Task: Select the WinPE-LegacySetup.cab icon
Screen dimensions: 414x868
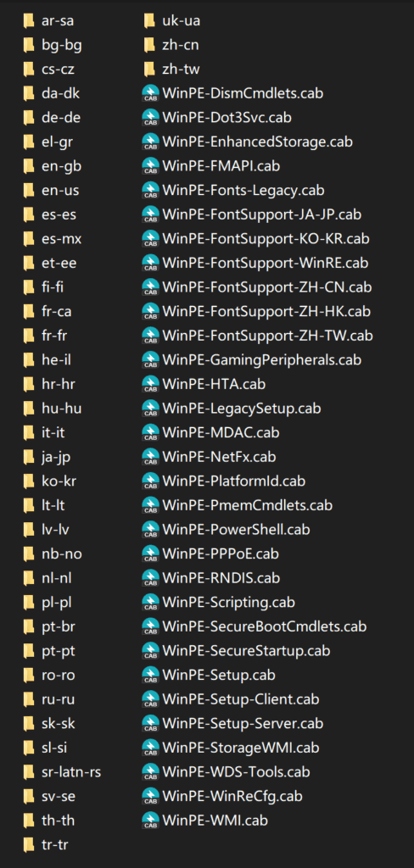Action: (x=150, y=408)
